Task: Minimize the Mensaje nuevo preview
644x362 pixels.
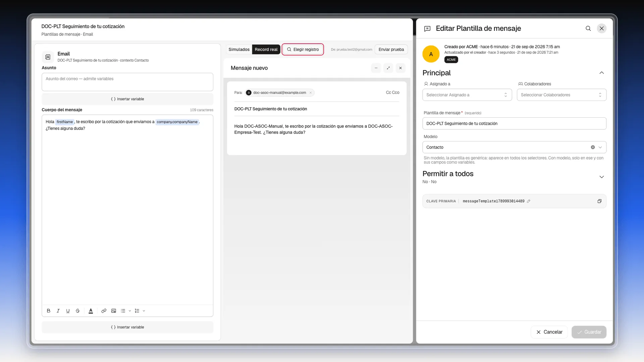Action: click(376, 68)
